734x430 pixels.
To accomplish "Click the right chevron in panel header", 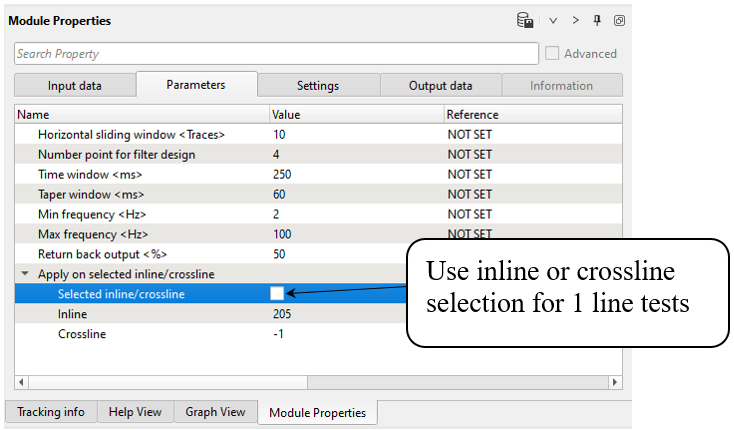I will point(575,20).
